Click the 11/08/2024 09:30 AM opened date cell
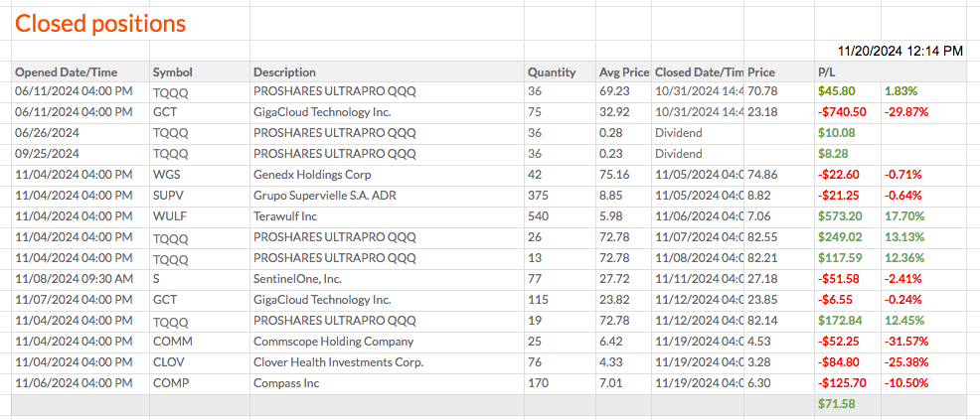980x420 pixels. click(x=73, y=279)
